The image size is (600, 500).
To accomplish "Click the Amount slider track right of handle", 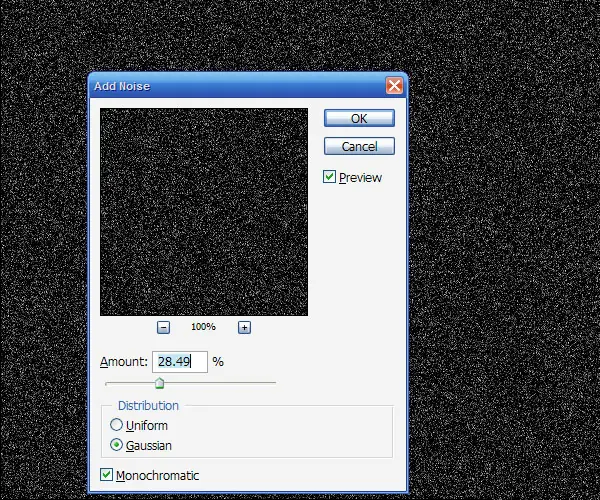I will 220,383.
